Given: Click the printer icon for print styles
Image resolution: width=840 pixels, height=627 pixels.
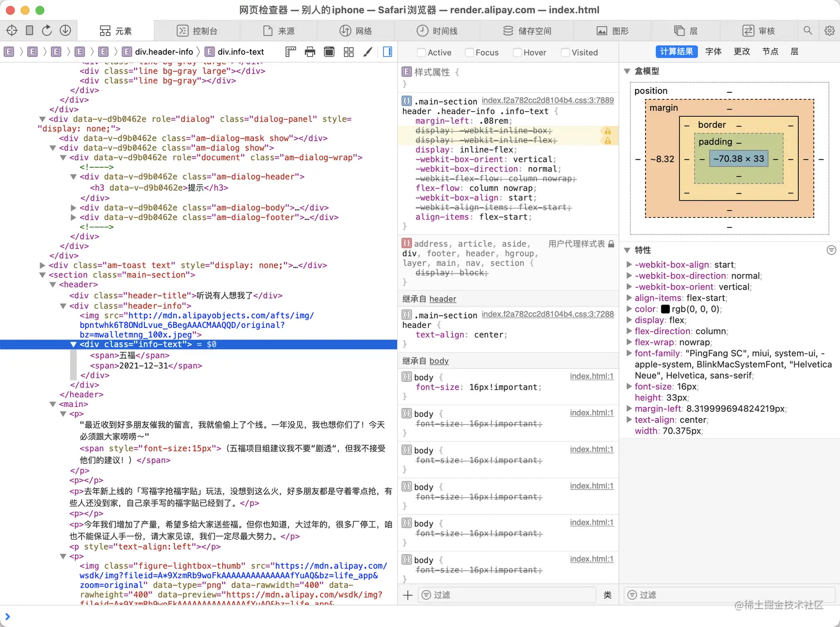Looking at the screenshot, I should click(x=310, y=52).
